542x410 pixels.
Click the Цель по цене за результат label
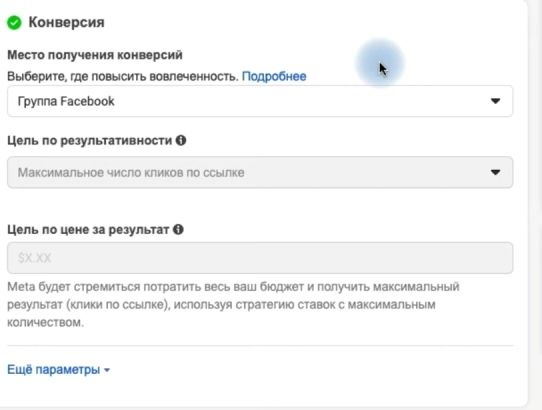click(88, 230)
